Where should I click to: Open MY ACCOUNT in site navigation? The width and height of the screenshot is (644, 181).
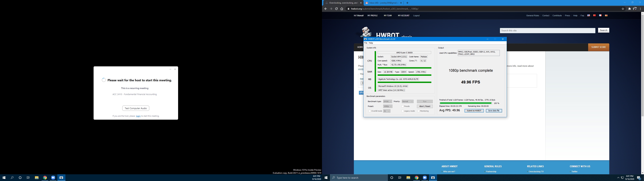[404, 15]
